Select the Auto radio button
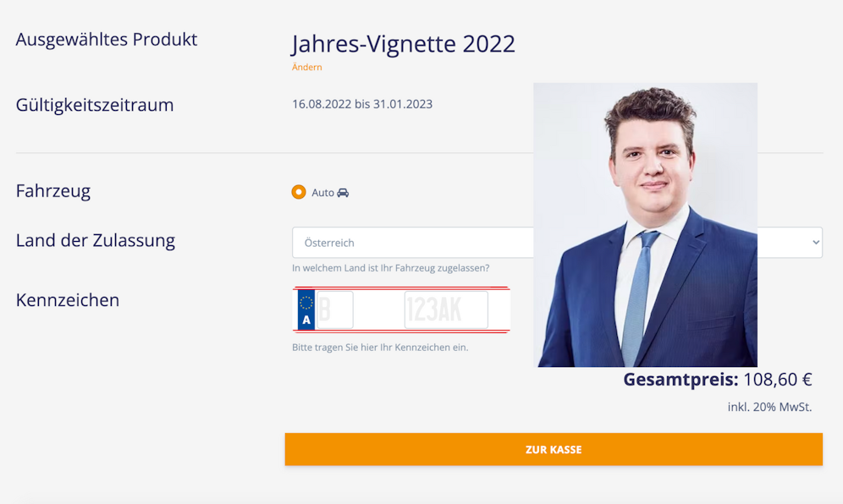 click(x=298, y=192)
